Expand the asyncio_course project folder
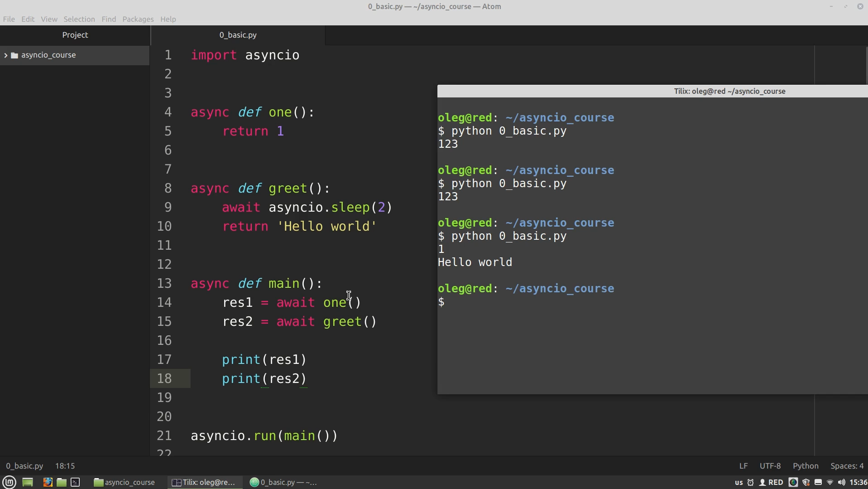Image resolution: width=868 pixels, height=489 pixels. coord(6,55)
